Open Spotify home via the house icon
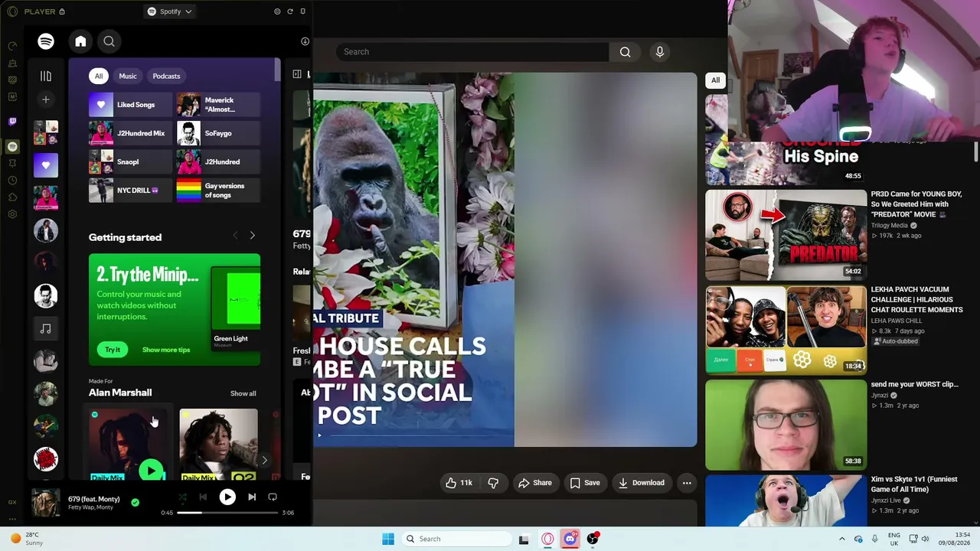The image size is (980, 551). [80, 41]
